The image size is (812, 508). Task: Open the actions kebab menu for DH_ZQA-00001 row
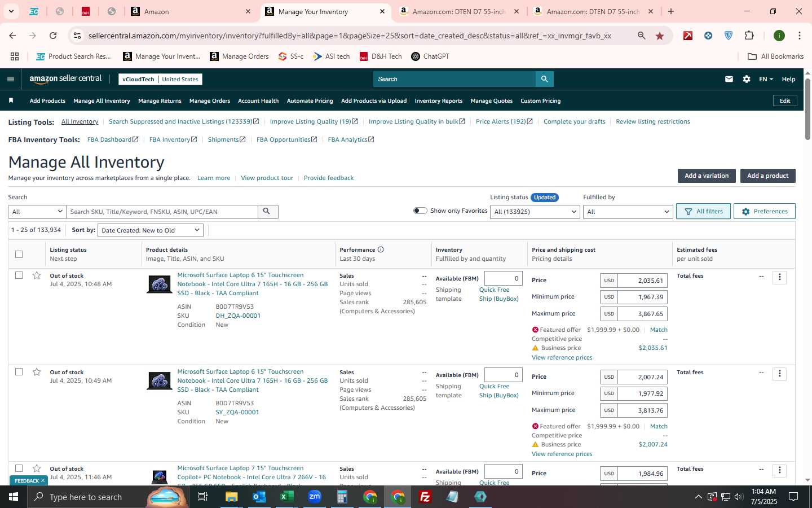click(779, 277)
